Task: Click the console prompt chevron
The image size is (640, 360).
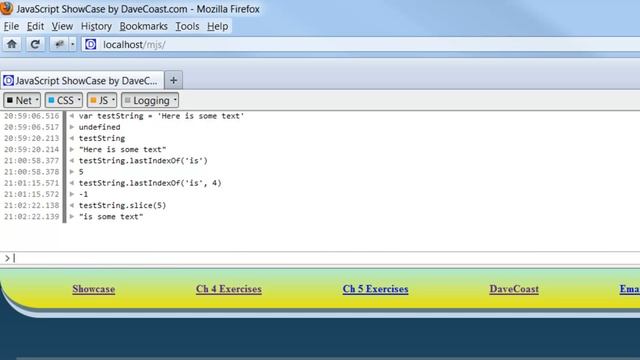Action: pos(7,258)
